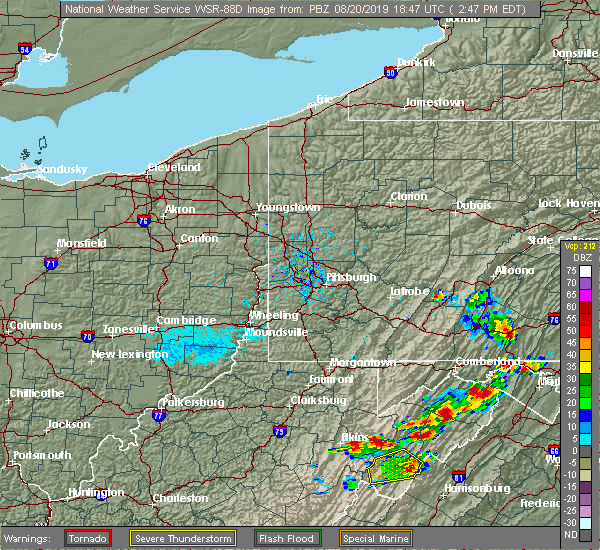The height and width of the screenshot is (550, 600).
Task: Click the Jackson city label
Action: (68, 424)
